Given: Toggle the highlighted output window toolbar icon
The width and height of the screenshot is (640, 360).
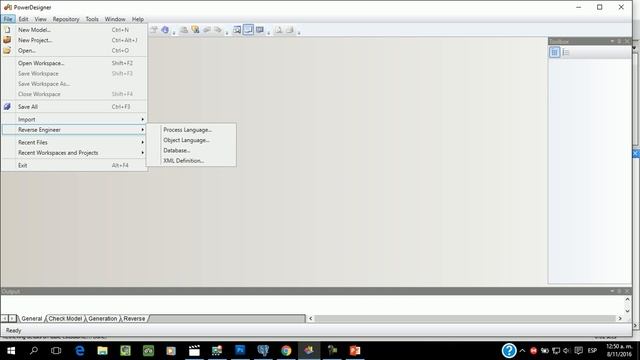Looking at the screenshot, I should [x=248, y=30].
